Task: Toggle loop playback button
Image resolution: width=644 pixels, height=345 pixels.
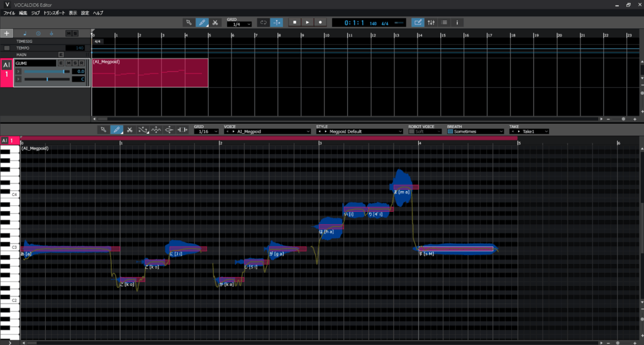Action: [x=264, y=23]
